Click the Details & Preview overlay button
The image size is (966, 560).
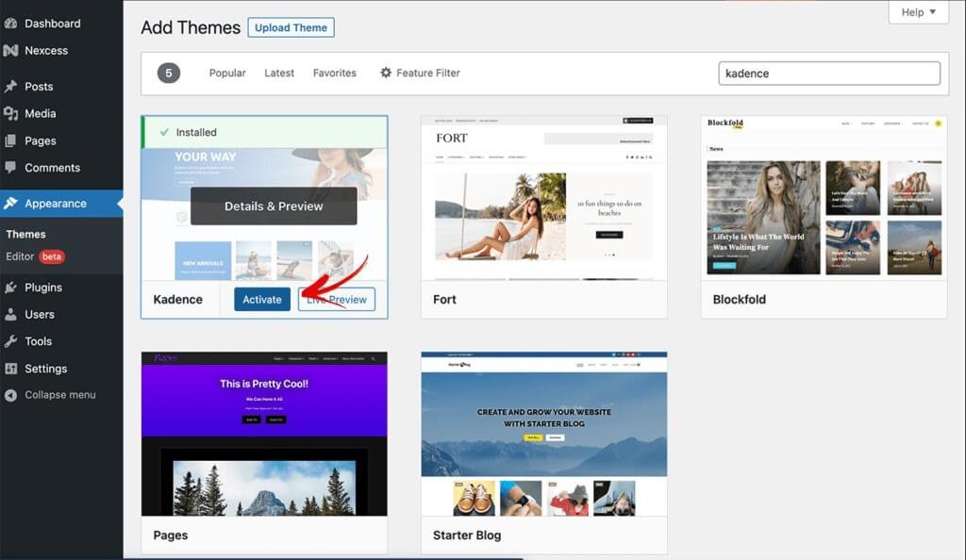coord(274,206)
